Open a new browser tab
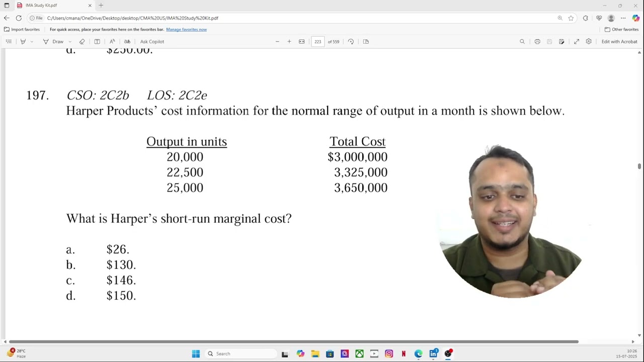This screenshot has width=644, height=362. click(101, 6)
